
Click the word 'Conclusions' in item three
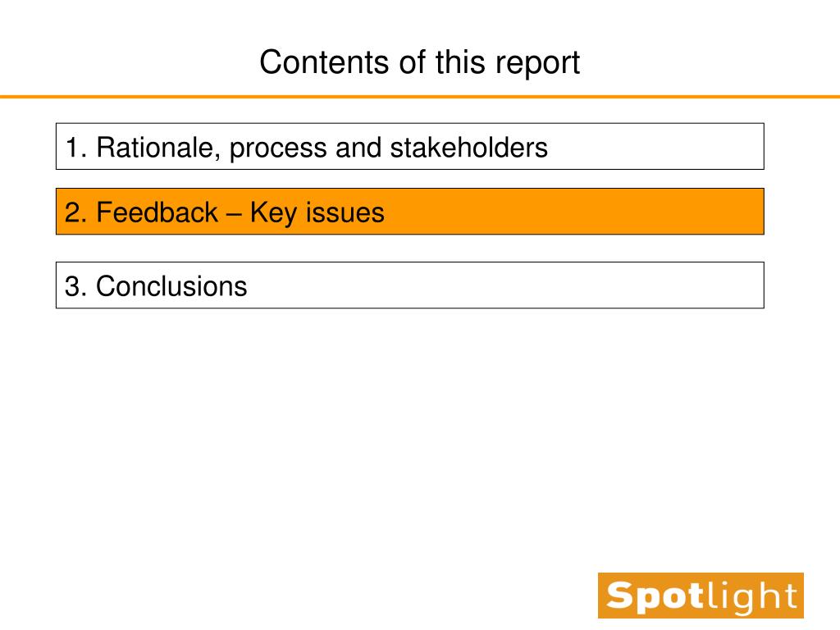pos(171,286)
